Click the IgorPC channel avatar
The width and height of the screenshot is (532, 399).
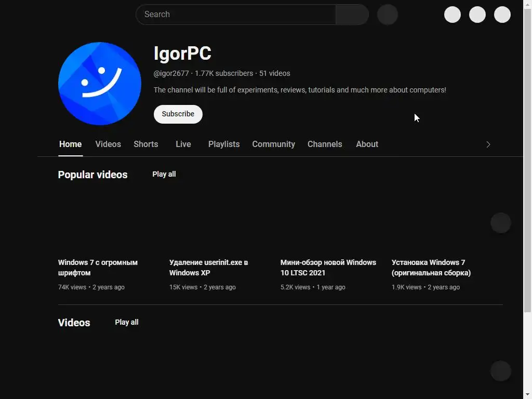[99, 84]
